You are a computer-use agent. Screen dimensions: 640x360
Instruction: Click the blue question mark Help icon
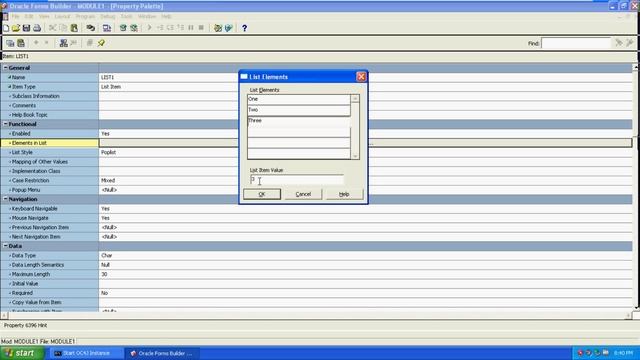pyautogui.click(x=244, y=28)
